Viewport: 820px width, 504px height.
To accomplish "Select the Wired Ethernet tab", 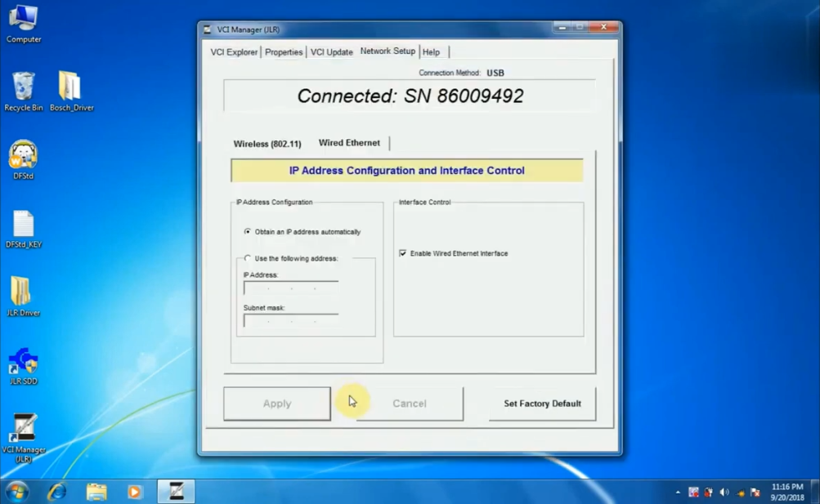I will (x=349, y=143).
